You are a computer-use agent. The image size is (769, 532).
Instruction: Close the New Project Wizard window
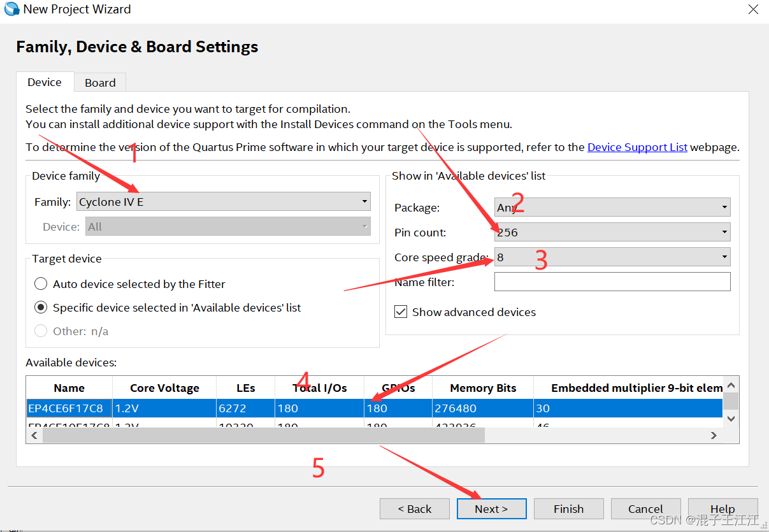point(753,10)
